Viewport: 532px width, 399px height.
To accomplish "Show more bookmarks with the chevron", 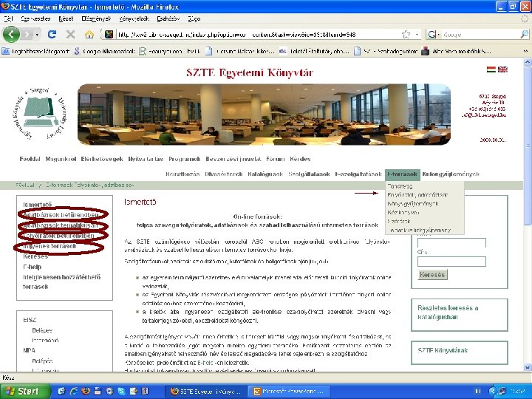I will pyautogui.click(x=525, y=52).
